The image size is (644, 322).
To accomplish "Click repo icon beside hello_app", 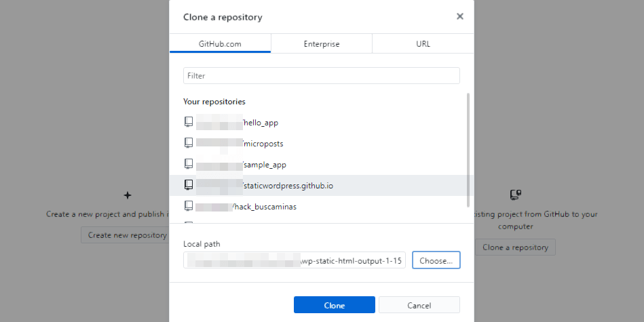I will point(189,122).
